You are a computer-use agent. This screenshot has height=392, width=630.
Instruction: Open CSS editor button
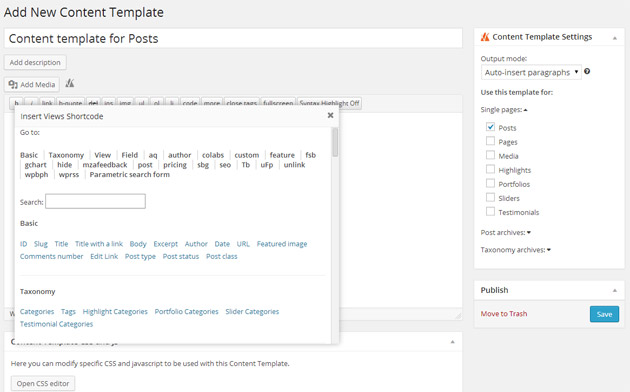click(x=43, y=384)
